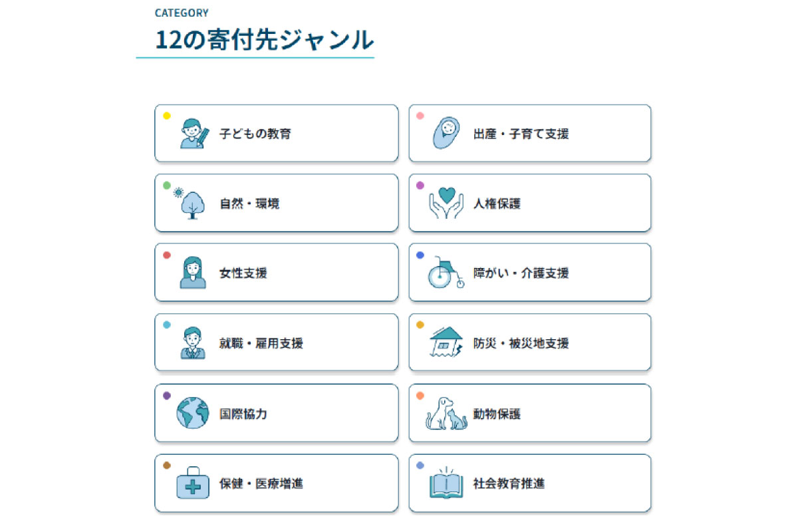Click the purple dot on 国際協力 card

pyautogui.click(x=167, y=396)
